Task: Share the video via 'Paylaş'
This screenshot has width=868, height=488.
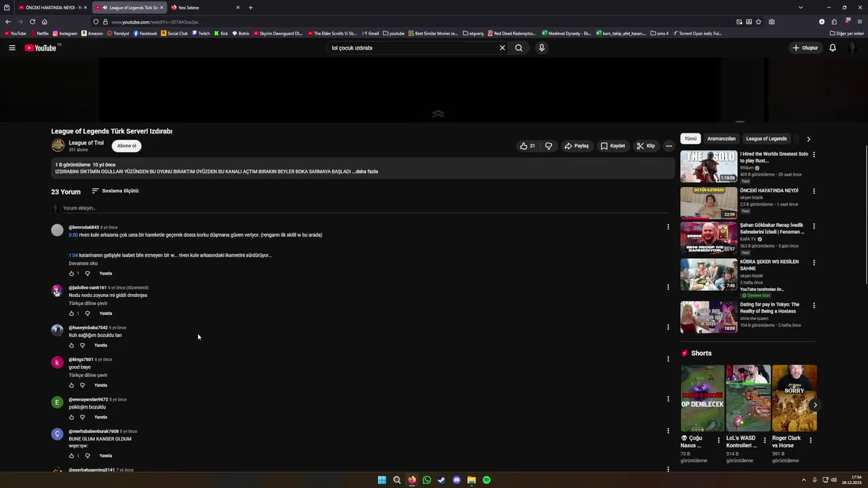Action: click(576, 146)
